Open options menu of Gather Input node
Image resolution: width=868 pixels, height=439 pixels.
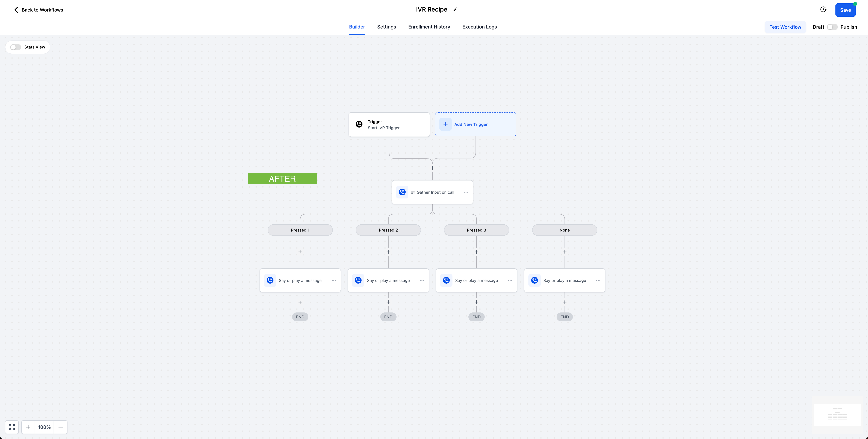click(x=466, y=192)
